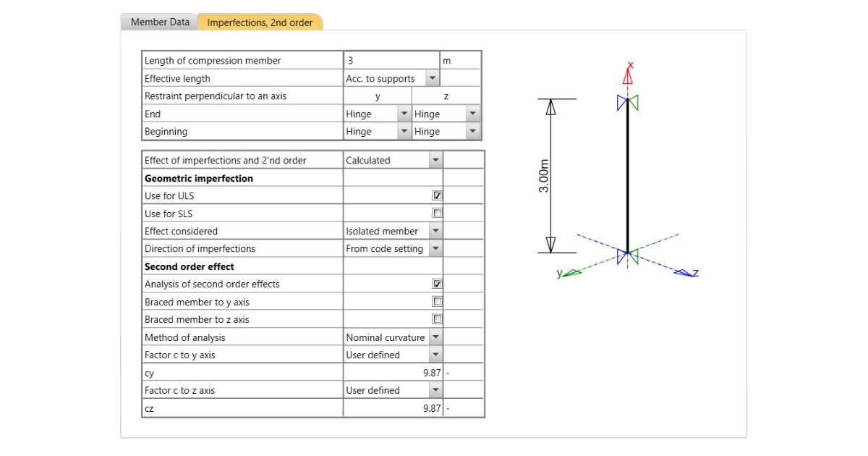Select the Imperfections, 2nd order tab
The image size is (868, 456).
pos(260,22)
